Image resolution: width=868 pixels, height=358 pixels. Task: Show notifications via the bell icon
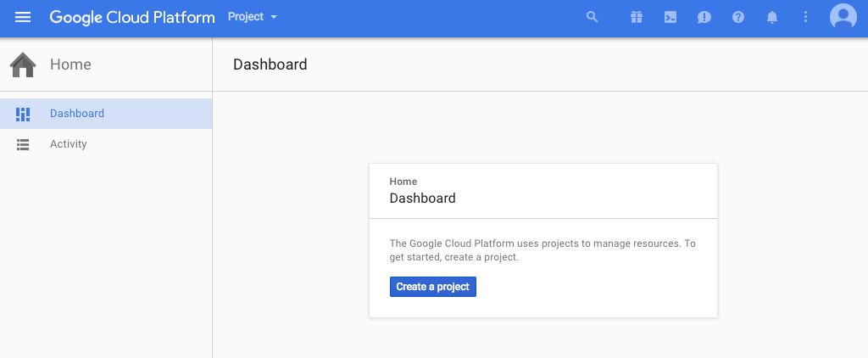click(771, 17)
